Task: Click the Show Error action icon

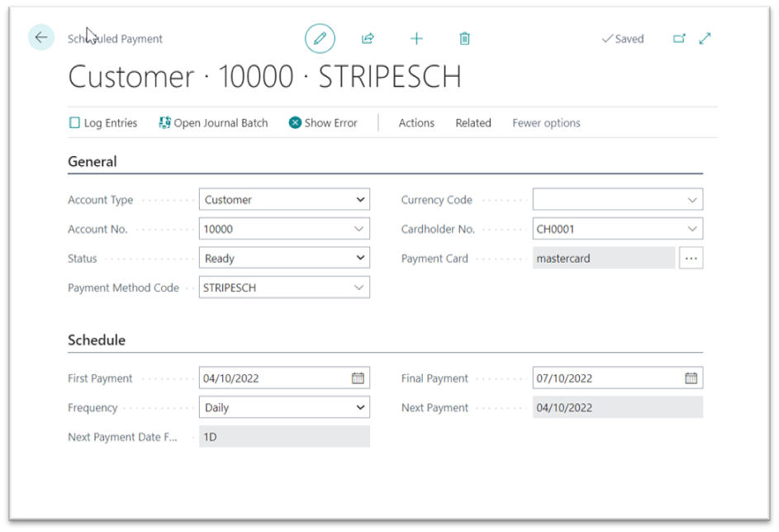Action: [296, 122]
